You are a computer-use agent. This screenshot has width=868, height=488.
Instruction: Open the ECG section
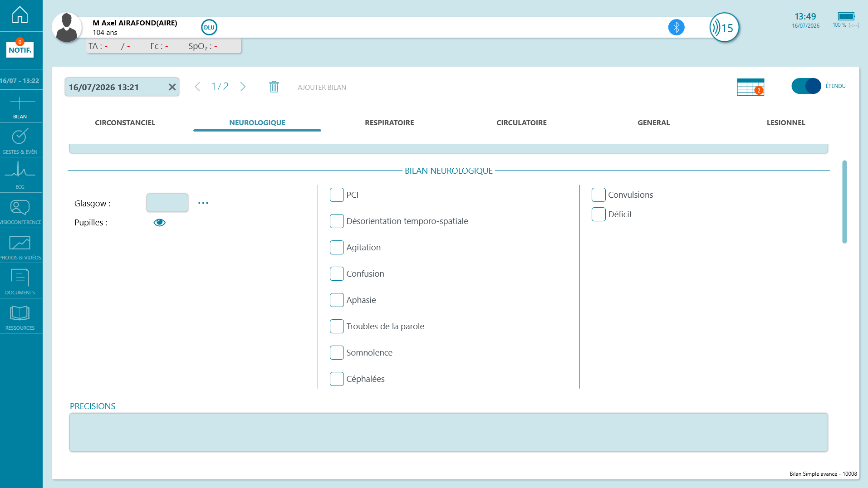click(20, 176)
